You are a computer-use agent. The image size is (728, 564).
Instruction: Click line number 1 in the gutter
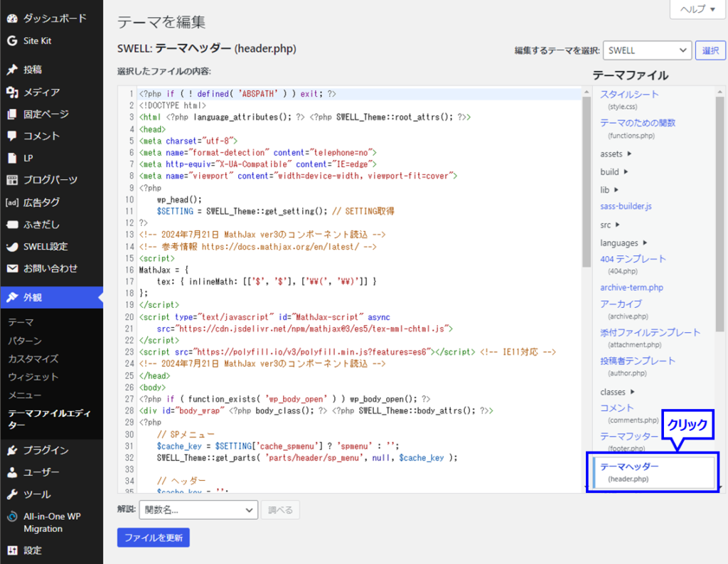(x=132, y=94)
